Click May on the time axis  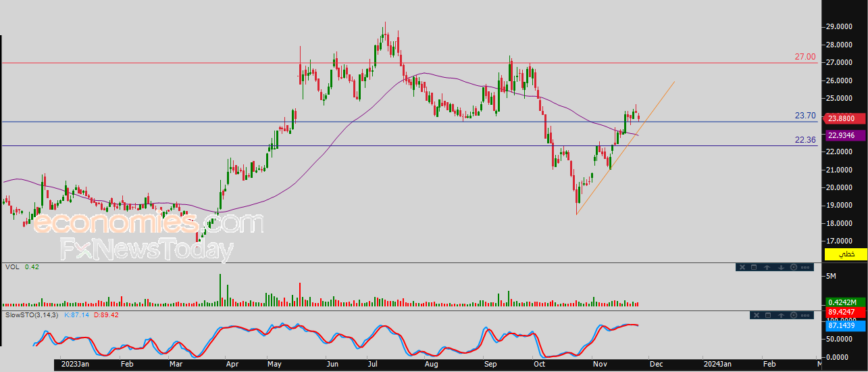[275, 364]
